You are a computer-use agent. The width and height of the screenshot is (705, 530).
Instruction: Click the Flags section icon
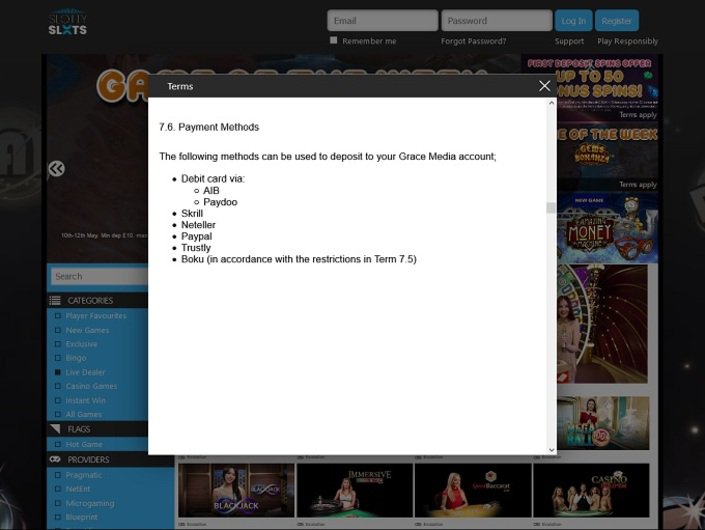55,429
